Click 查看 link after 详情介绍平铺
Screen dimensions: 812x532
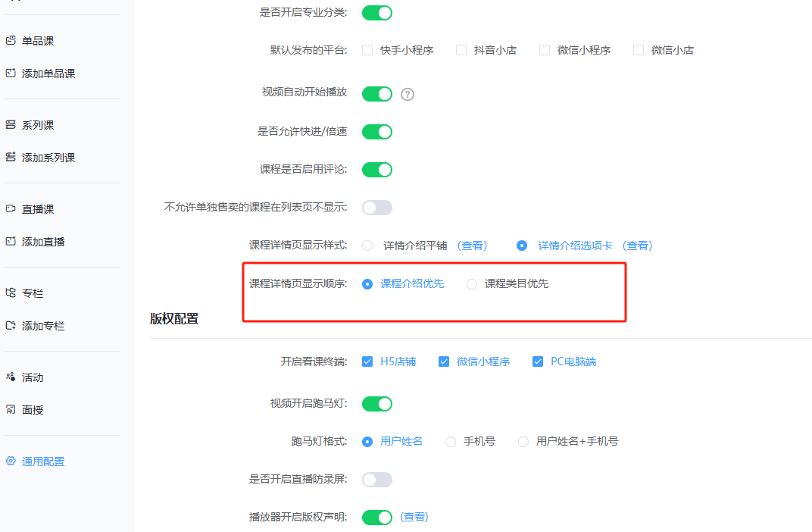click(x=473, y=246)
